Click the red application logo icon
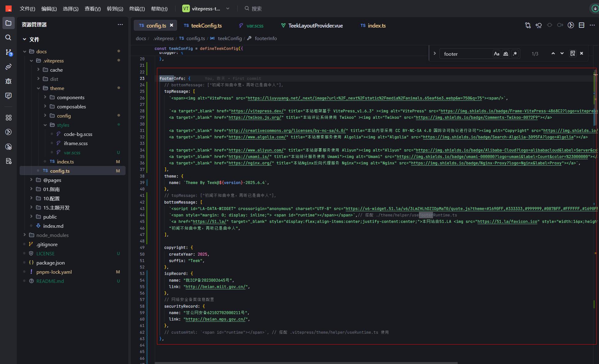The image size is (599, 364). coord(9,9)
